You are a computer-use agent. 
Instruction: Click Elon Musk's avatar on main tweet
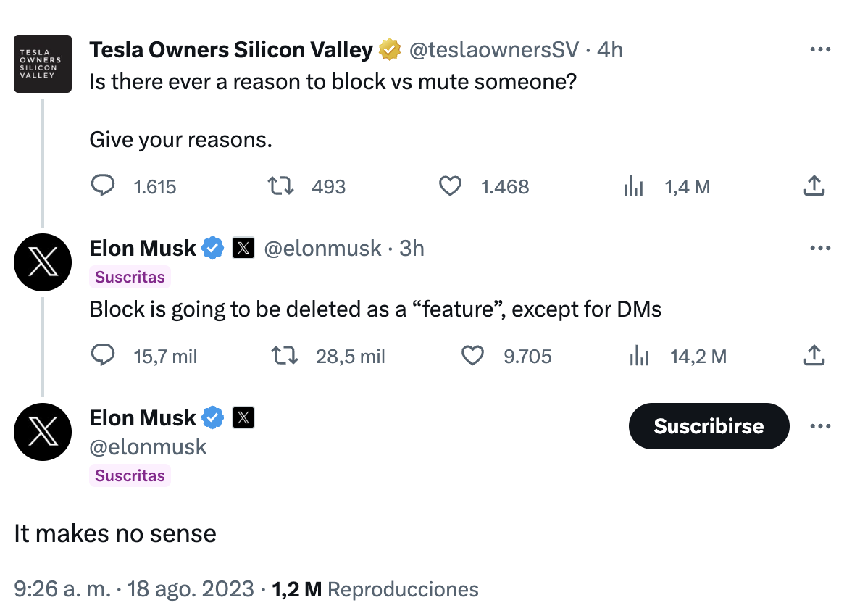43,432
